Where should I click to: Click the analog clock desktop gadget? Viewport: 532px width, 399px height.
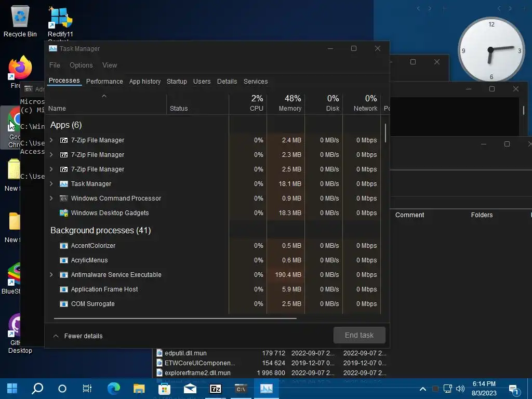click(x=491, y=50)
